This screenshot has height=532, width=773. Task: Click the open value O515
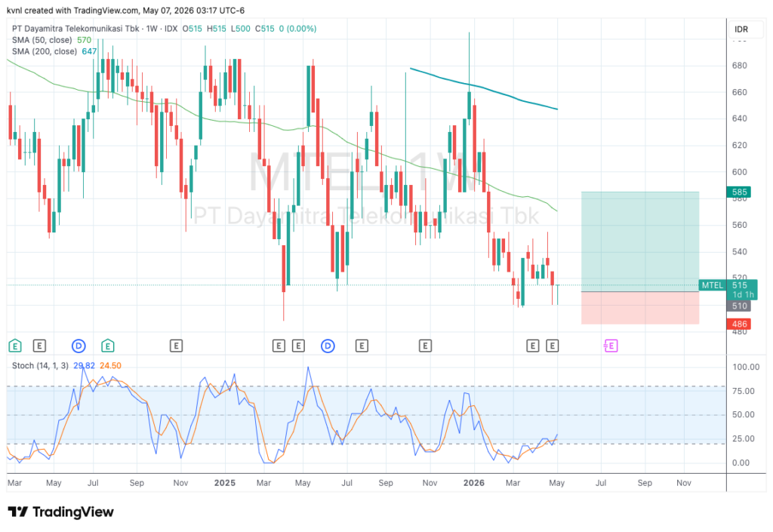click(x=192, y=29)
